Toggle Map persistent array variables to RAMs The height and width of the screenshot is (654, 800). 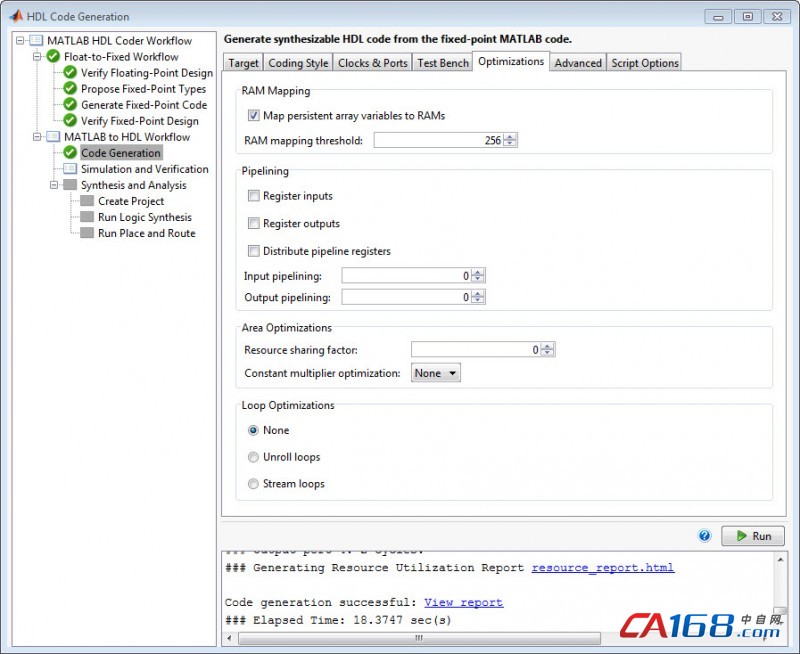(254, 115)
